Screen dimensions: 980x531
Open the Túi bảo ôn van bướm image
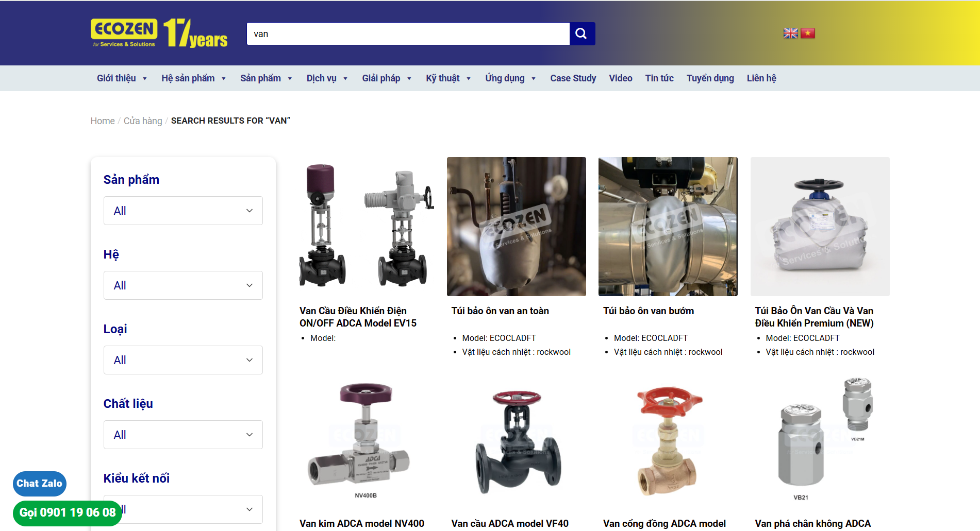point(668,227)
